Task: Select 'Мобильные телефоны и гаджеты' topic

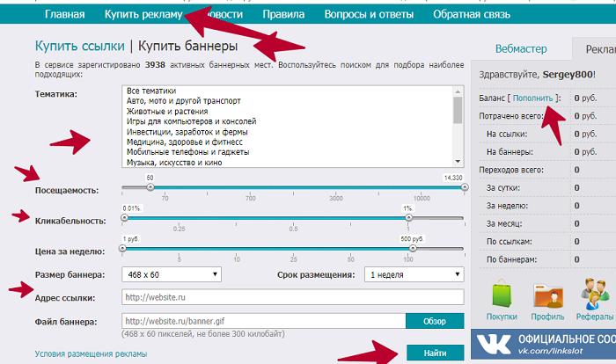Action: 187,152
